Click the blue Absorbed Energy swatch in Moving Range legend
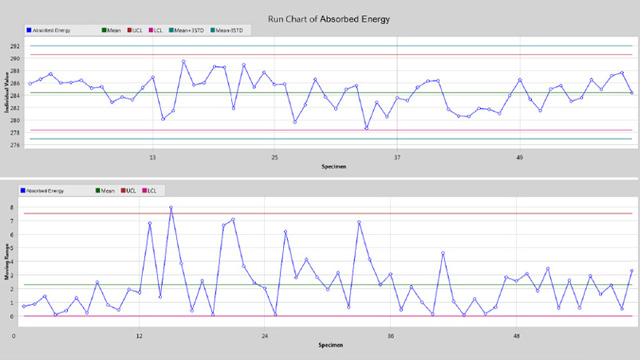640x360 pixels. pyautogui.click(x=23, y=191)
